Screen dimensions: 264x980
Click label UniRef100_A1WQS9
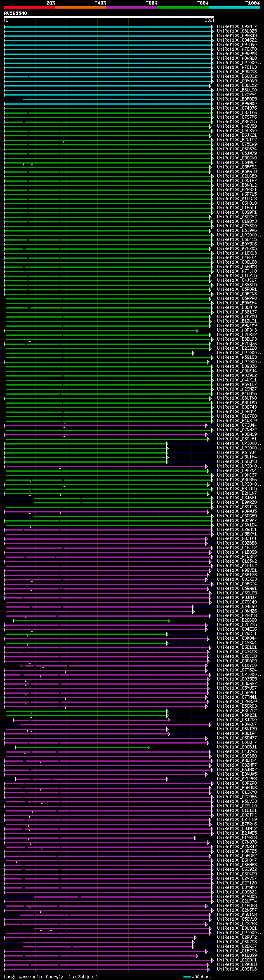coord(237,955)
